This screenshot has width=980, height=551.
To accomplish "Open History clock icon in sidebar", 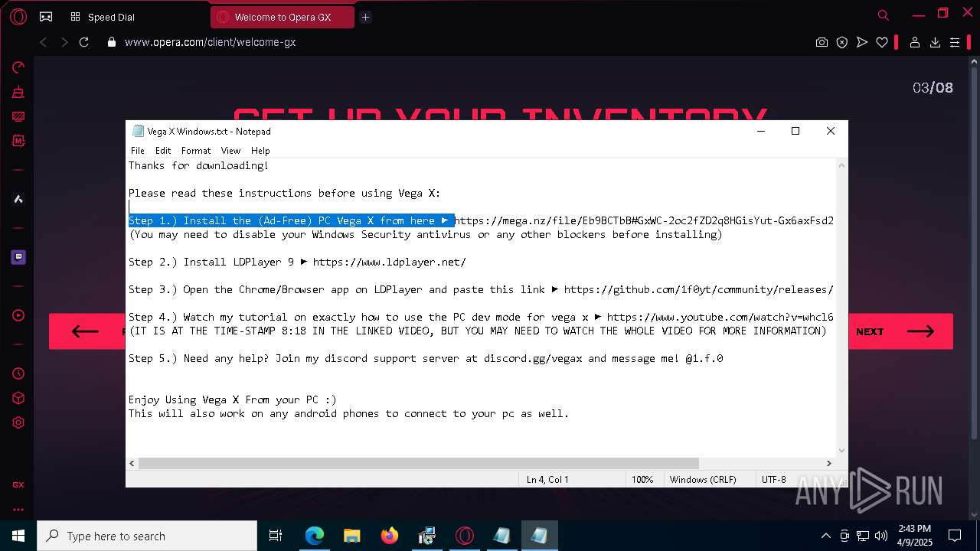I will [x=18, y=373].
